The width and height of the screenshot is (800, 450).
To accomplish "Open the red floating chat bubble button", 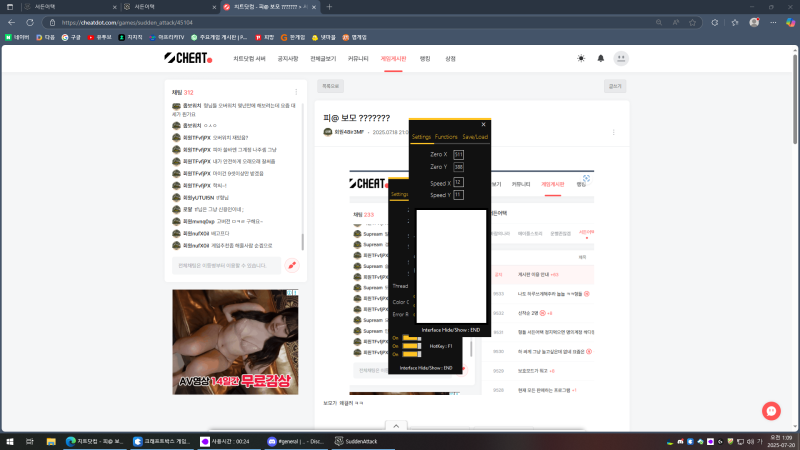I will pos(770,411).
